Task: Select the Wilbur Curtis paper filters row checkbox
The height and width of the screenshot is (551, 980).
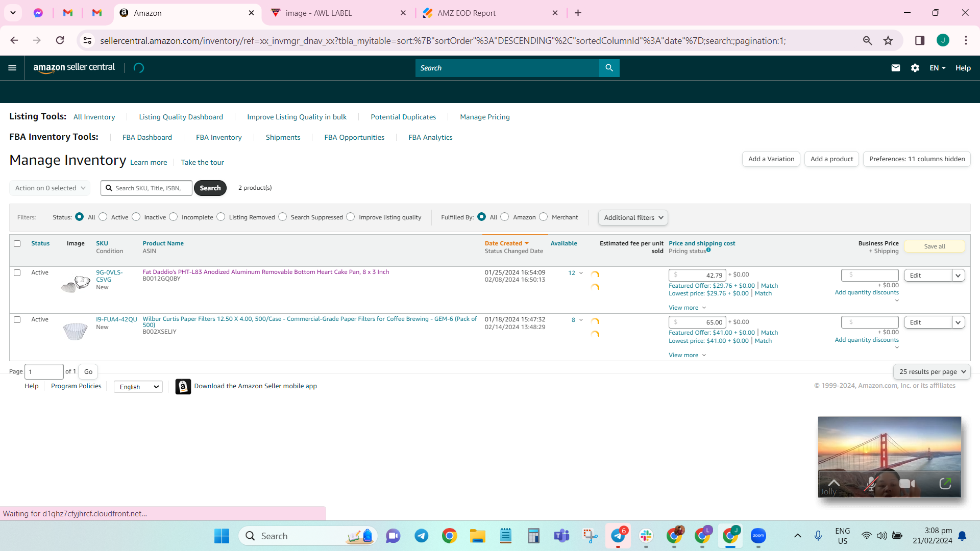Action: 17,320
